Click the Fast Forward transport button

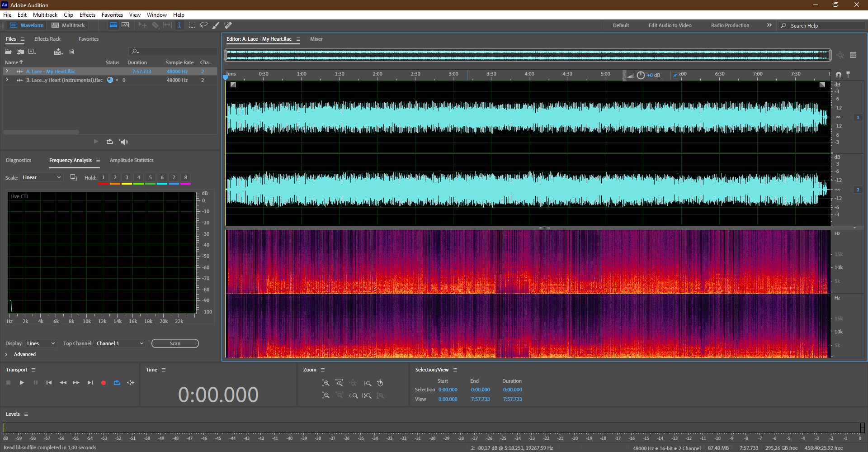[x=76, y=383]
